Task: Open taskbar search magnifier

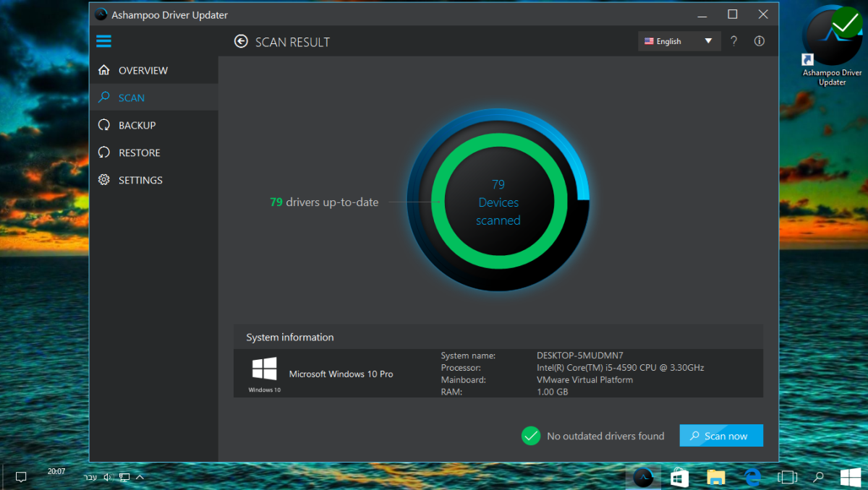Action: coord(819,477)
